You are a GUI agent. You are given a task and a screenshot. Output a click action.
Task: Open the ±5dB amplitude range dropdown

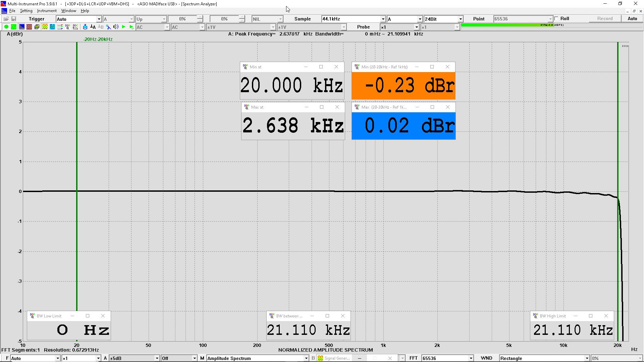tap(134, 358)
